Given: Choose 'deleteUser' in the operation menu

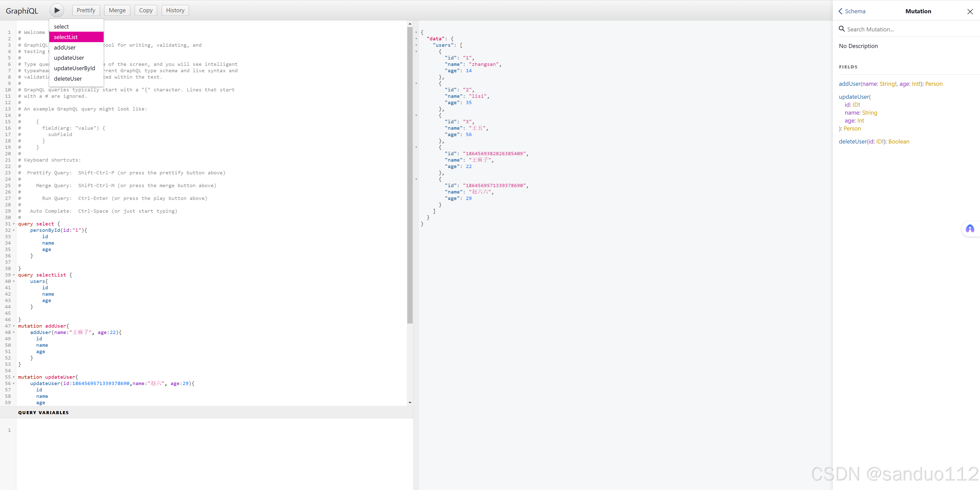Looking at the screenshot, I should tap(77, 78).
